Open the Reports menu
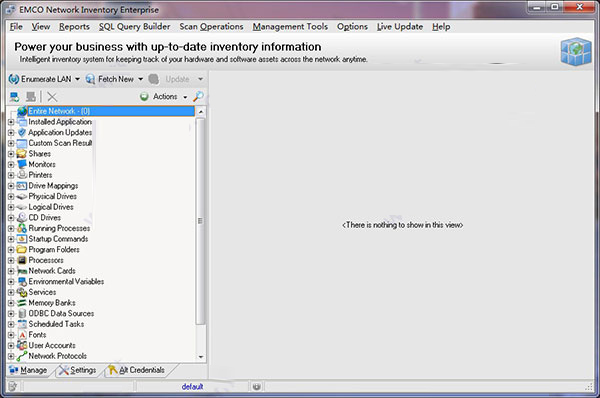 pyautogui.click(x=74, y=26)
